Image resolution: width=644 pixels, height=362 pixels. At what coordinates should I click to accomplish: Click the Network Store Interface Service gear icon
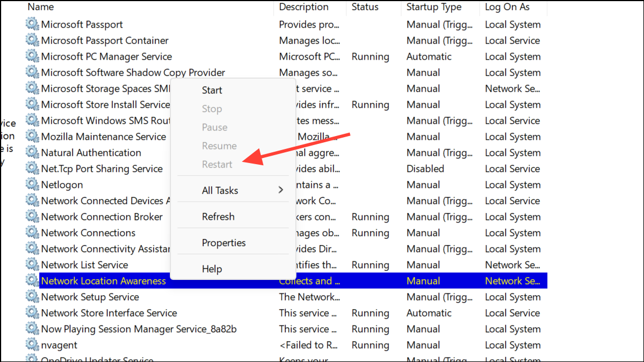click(33, 313)
